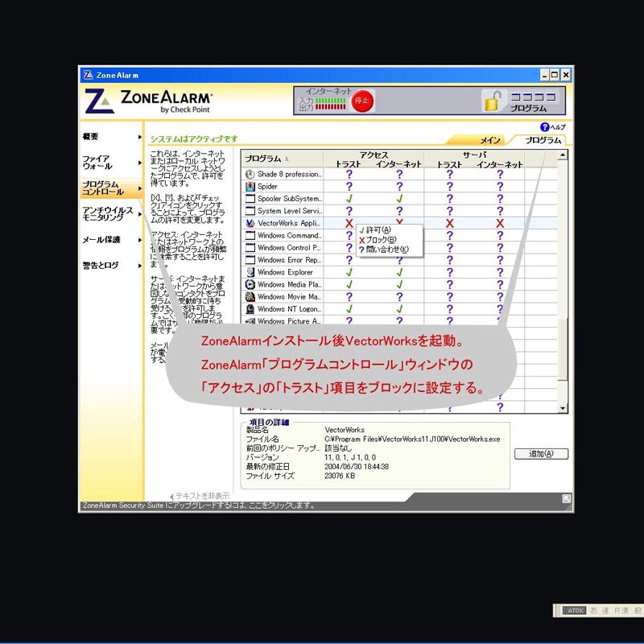Click the Shade 8 professional program icon
644x644 pixels.
point(250,174)
